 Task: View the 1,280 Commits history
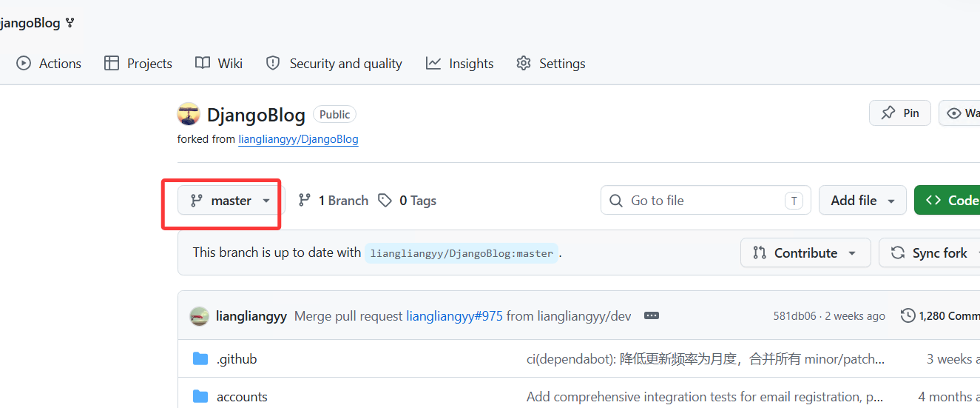940,316
